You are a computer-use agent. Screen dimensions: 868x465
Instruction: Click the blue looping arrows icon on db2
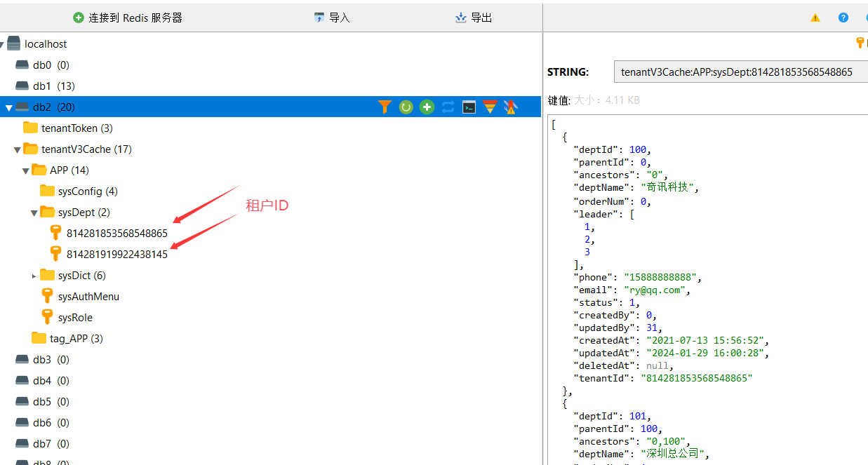pyautogui.click(x=448, y=107)
